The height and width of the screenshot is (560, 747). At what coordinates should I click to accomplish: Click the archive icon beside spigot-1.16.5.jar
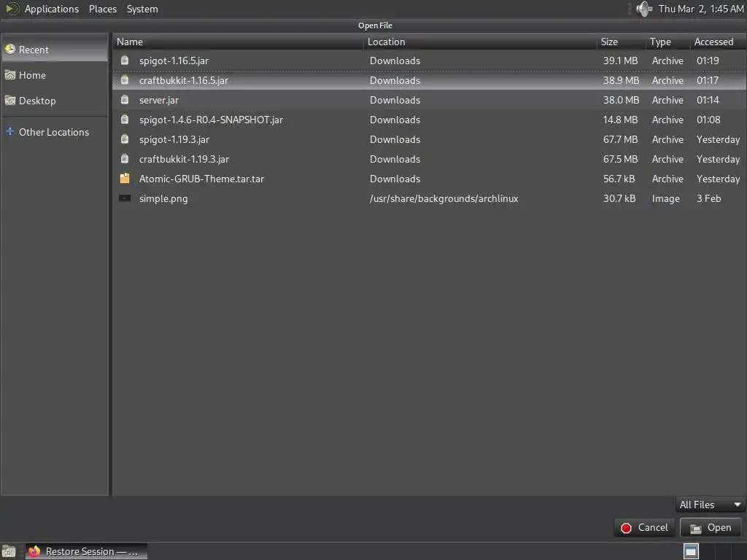point(125,61)
